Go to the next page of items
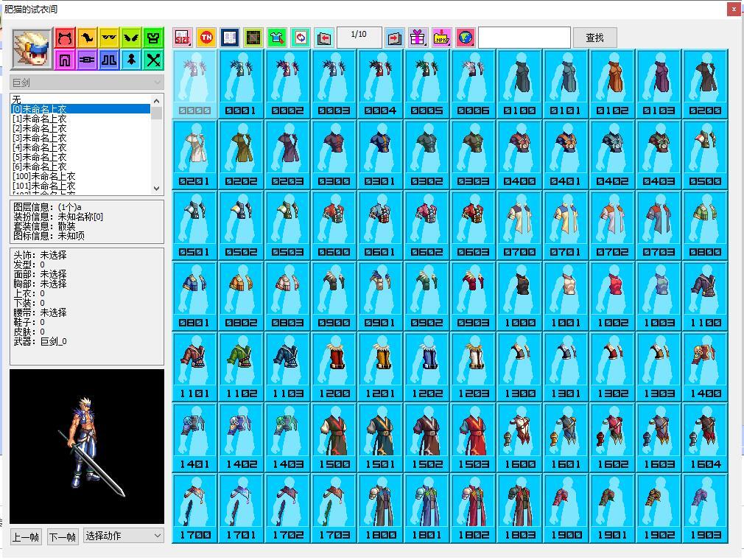Screen dimensions: 744x560 click(x=394, y=38)
